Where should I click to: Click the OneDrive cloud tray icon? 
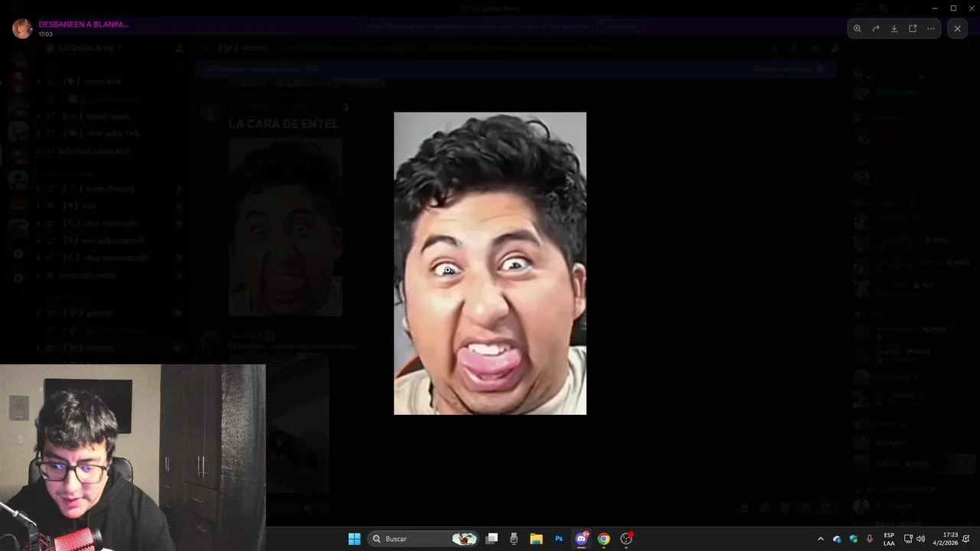837,539
